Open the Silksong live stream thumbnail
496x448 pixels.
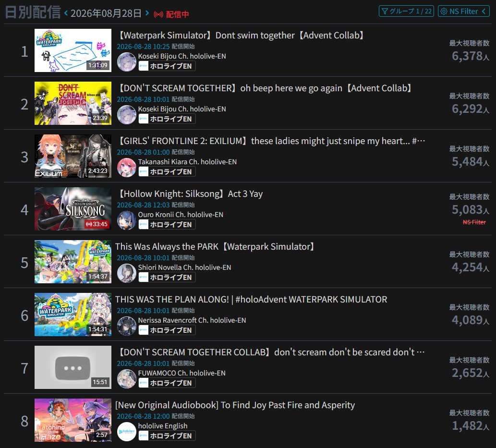point(73,209)
